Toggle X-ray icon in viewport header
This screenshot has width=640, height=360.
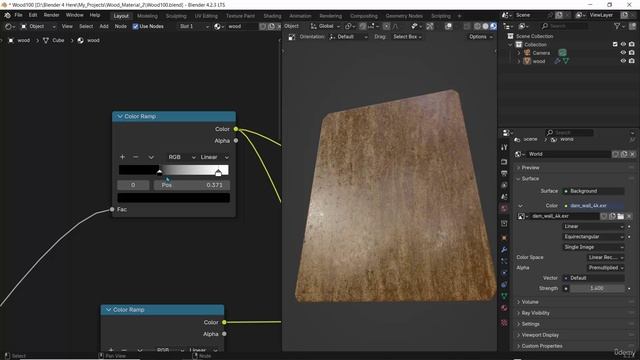coord(467,27)
